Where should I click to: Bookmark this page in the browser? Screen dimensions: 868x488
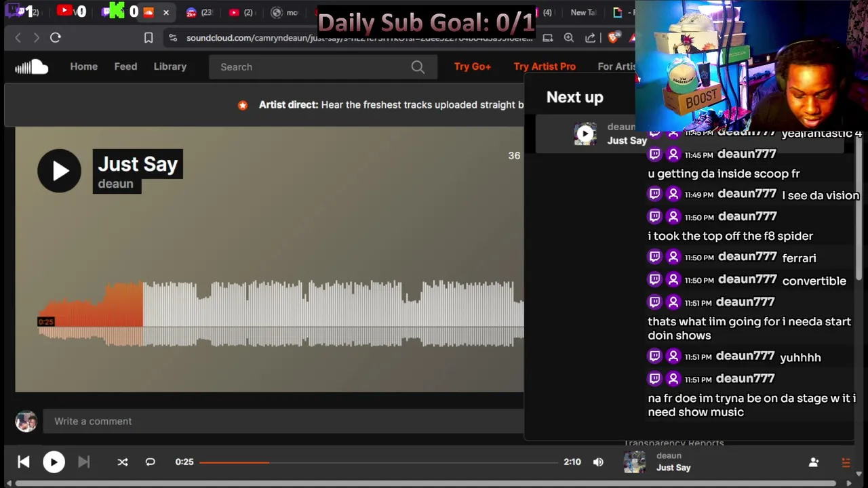pos(149,38)
